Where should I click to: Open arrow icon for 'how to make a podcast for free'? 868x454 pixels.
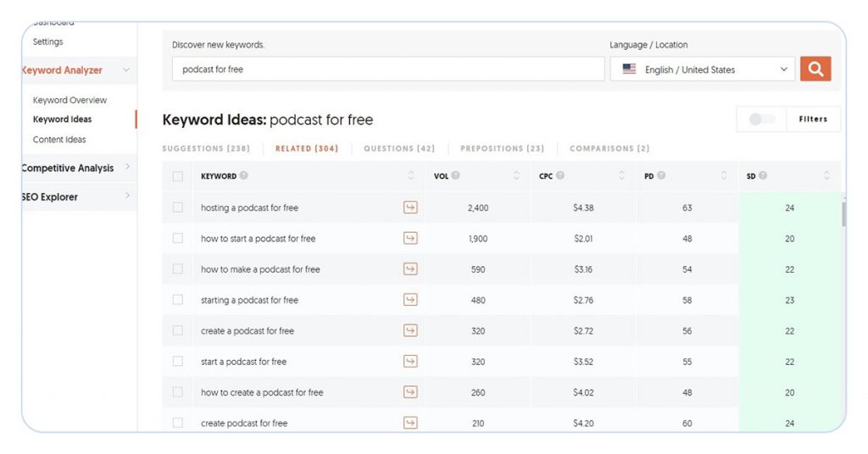[x=410, y=269]
